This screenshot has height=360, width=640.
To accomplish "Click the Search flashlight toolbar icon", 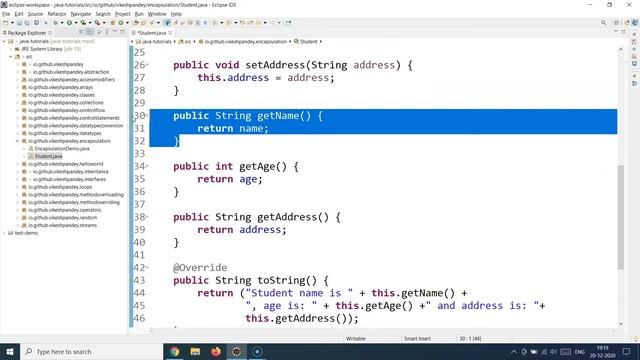I will 151,23.
